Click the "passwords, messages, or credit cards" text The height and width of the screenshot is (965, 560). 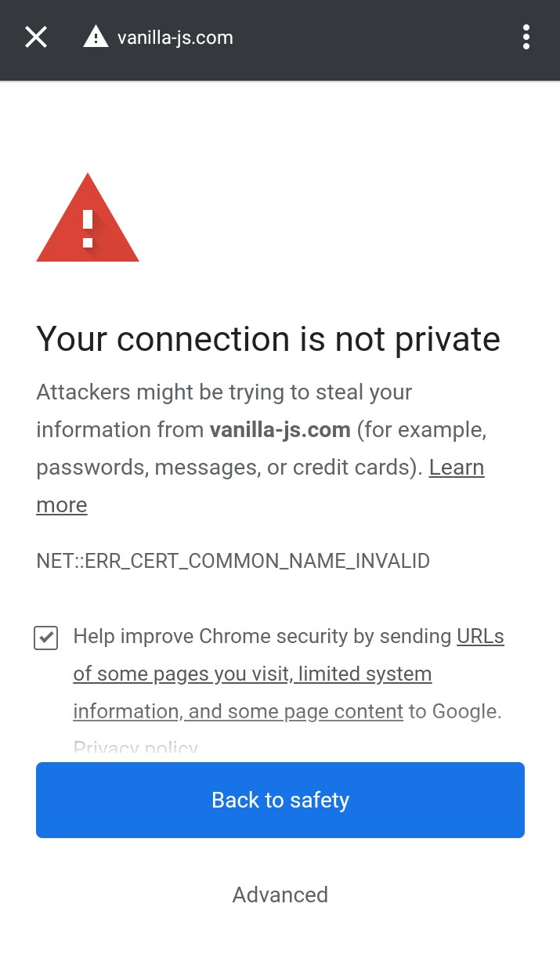click(x=223, y=468)
